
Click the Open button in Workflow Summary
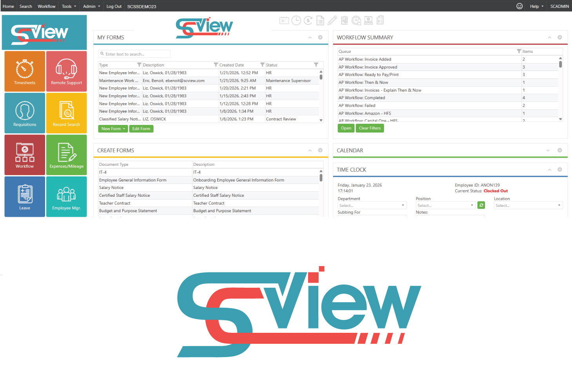(x=346, y=128)
